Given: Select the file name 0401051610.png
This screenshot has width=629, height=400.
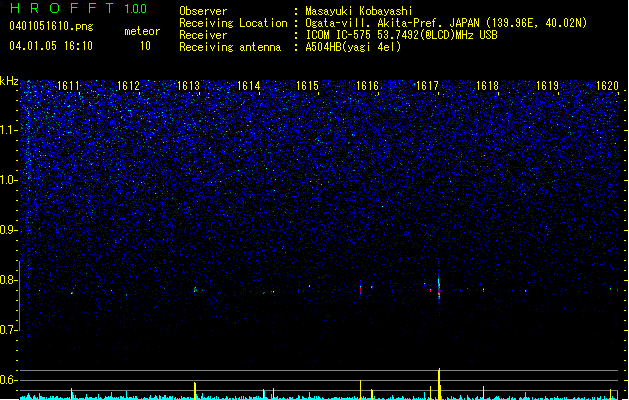Looking at the screenshot, I should coord(51,27).
